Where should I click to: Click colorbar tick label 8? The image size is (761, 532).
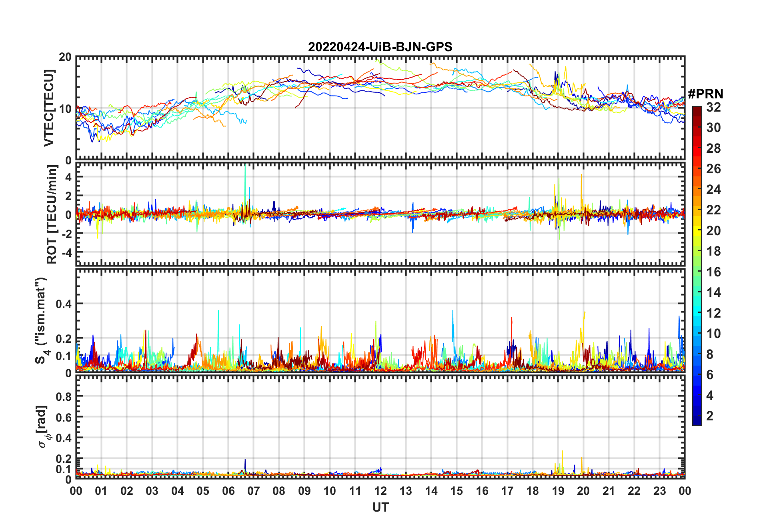coord(710,354)
